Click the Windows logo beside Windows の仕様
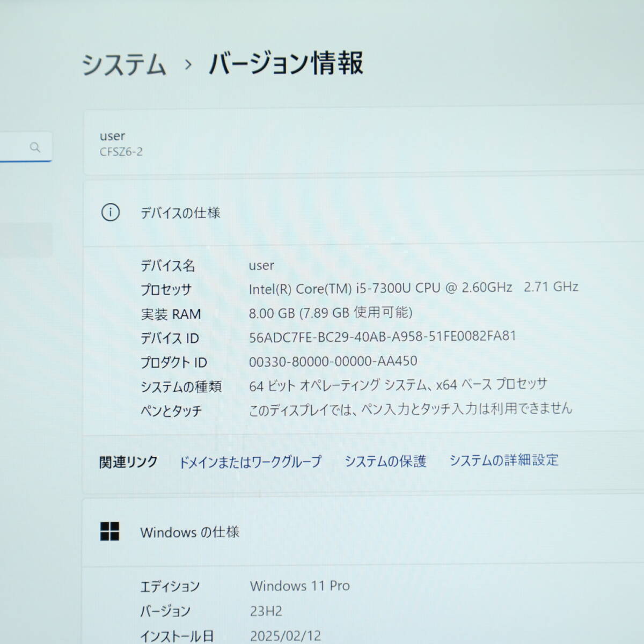 pyautogui.click(x=110, y=531)
